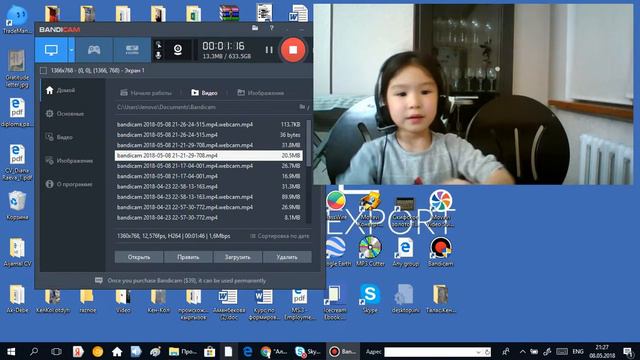This screenshot has height=360, width=640.
Task: Open the О программе sidebar section
Action: pyautogui.click(x=73, y=184)
